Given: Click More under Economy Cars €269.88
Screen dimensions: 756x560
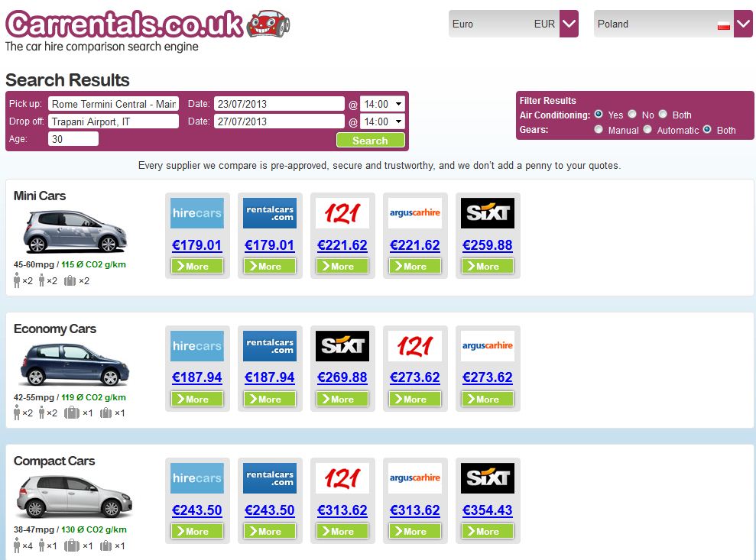Looking at the screenshot, I should (x=342, y=399).
